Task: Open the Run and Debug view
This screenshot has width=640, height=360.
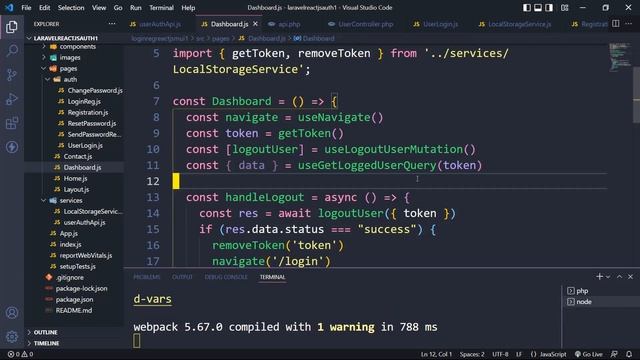Action: 12,99
